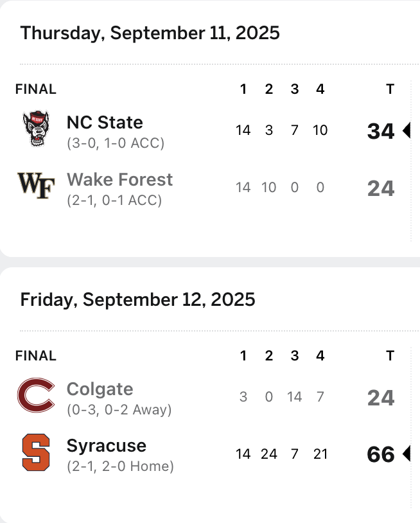
Task: Click FINAL status of NC State game
Action: point(35,89)
